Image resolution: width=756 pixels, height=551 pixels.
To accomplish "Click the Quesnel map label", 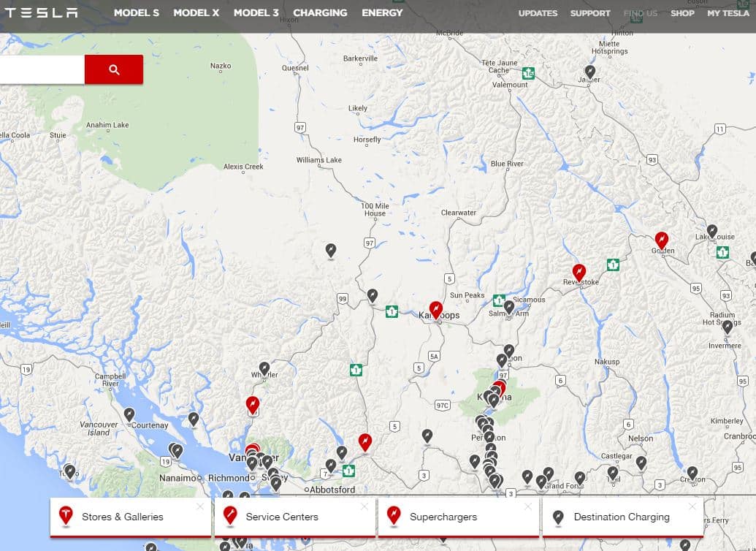I will click(295, 67).
